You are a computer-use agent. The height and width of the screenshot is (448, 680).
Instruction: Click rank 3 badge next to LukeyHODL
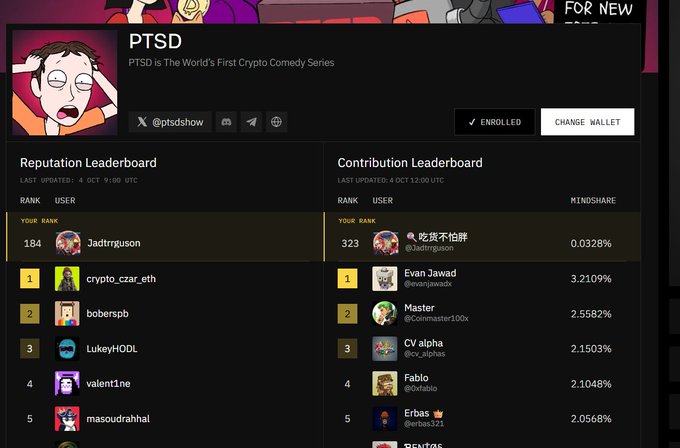click(x=29, y=349)
